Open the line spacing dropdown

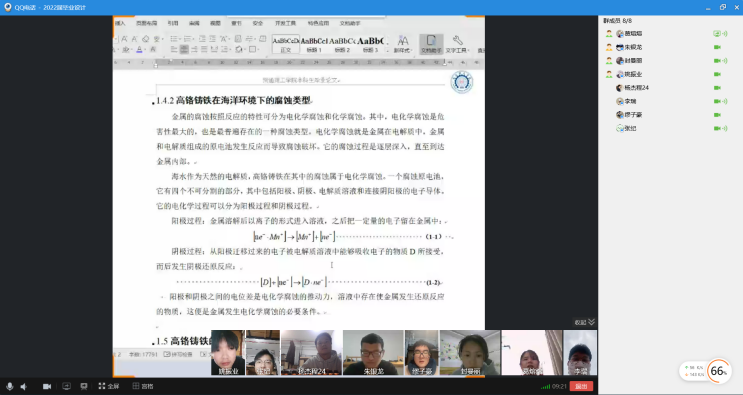(226, 49)
